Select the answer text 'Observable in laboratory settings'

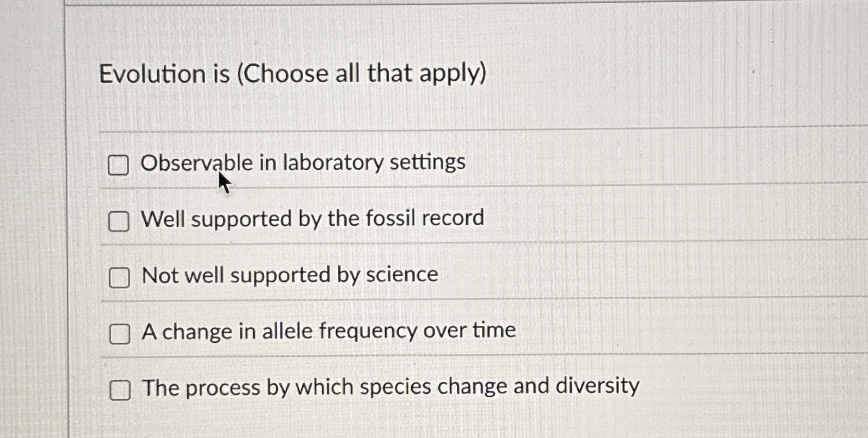click(303, 162)
